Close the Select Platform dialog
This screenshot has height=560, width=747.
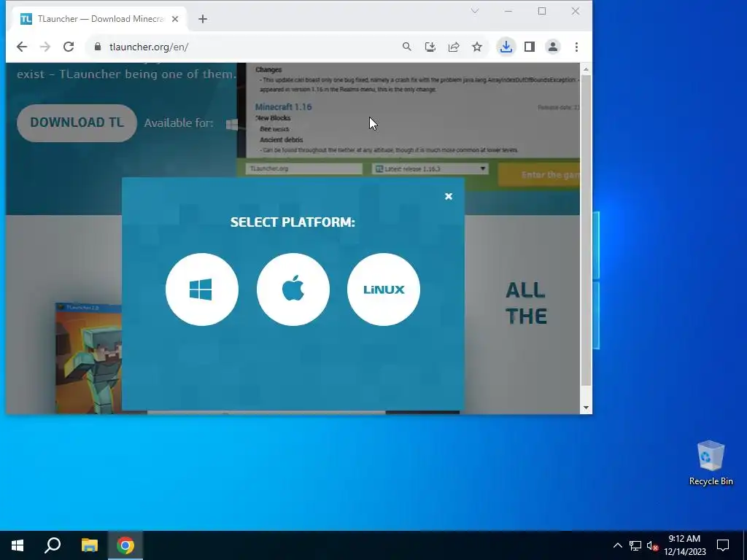click(x=449, y=196)
